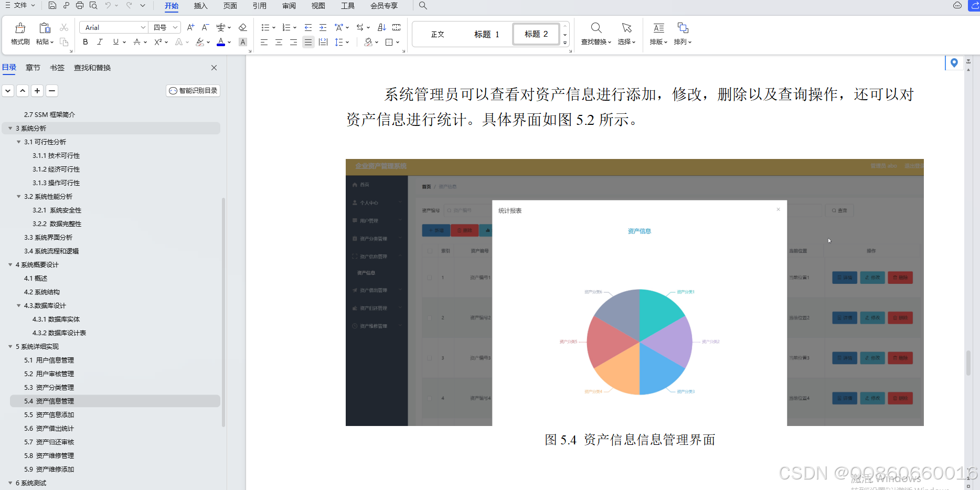
Task: Enable center paragraph alignment
Action: [279, 42]
